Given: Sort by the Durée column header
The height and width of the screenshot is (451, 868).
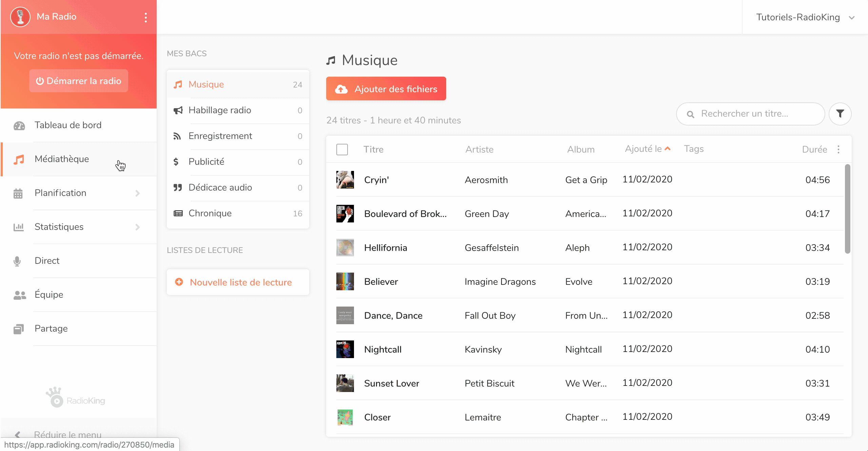Looking at the screenshot, I should coord(814,150).
